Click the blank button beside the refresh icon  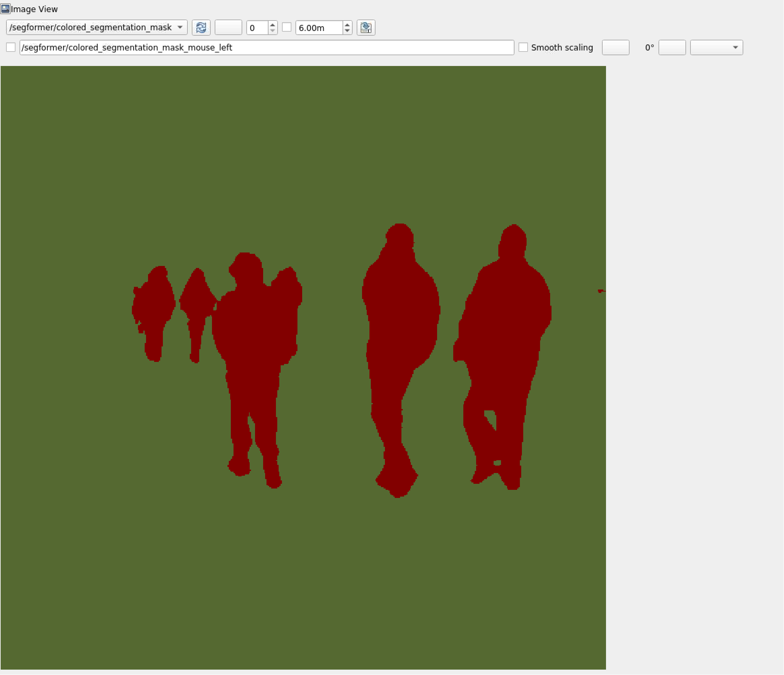(228, 28)
